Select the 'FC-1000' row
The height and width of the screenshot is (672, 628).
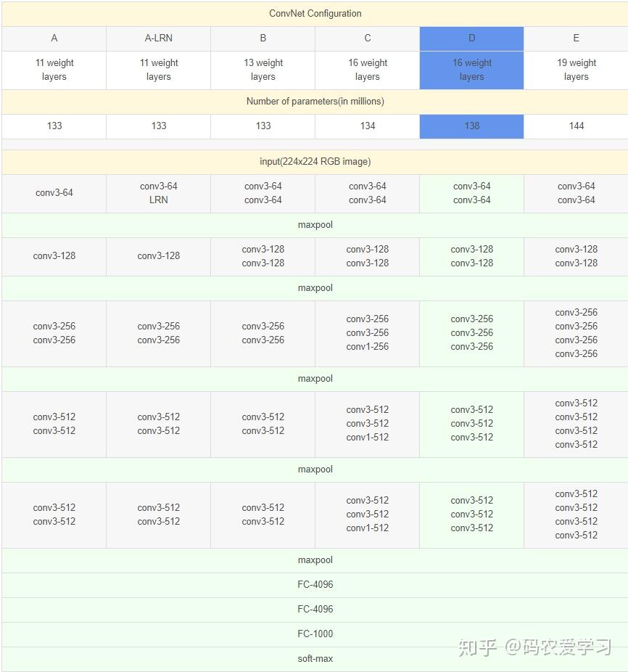[x=314, y=634]
